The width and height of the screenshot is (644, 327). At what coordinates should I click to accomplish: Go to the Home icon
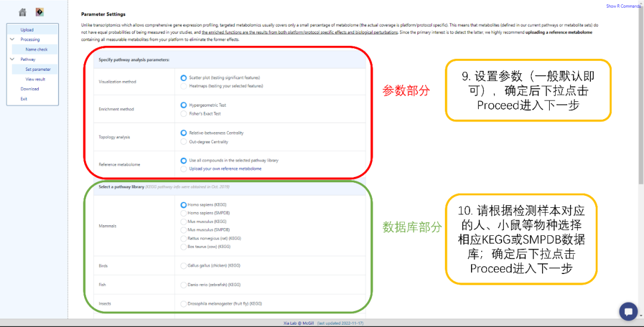23,13
